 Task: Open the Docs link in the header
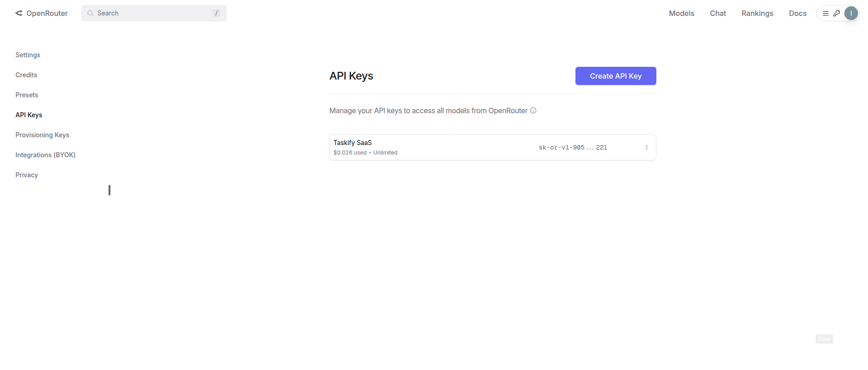[x=797, y=13]
